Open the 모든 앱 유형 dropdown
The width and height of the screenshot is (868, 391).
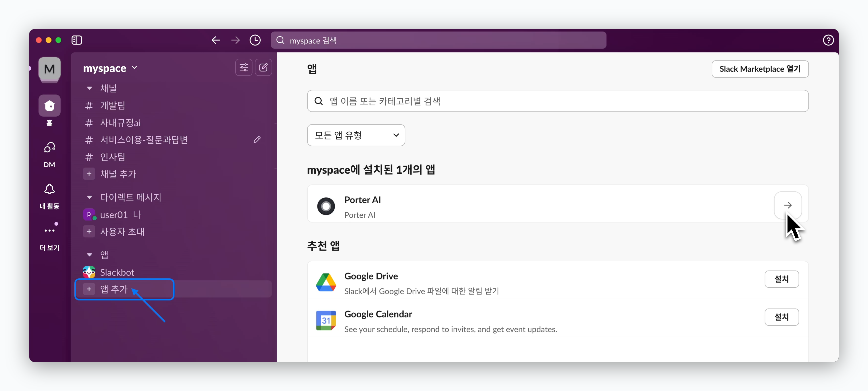tap(356, 135)
